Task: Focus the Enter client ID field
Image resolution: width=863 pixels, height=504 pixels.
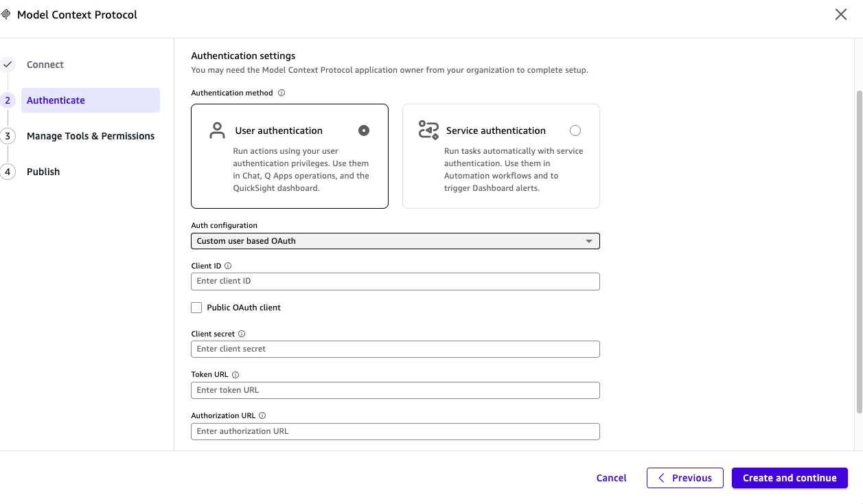Action: [395, 281]
